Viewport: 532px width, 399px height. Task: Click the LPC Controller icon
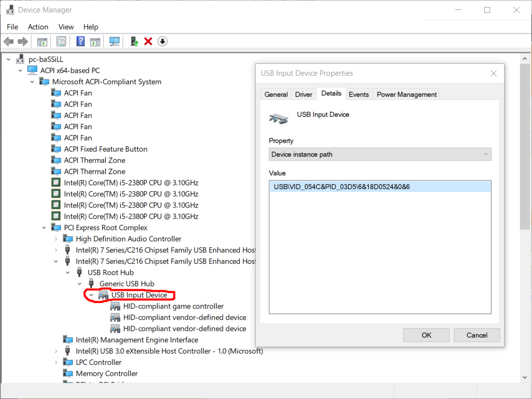pyautogui.click(x=68, y=362)
